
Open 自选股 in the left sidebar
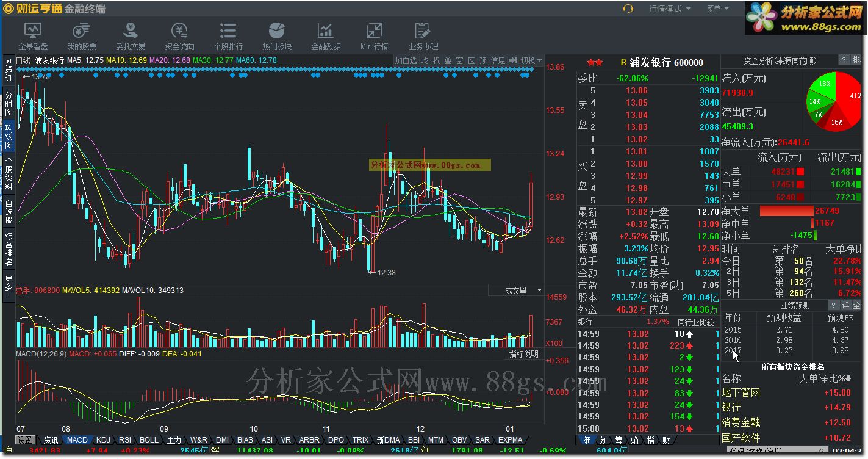9,212
